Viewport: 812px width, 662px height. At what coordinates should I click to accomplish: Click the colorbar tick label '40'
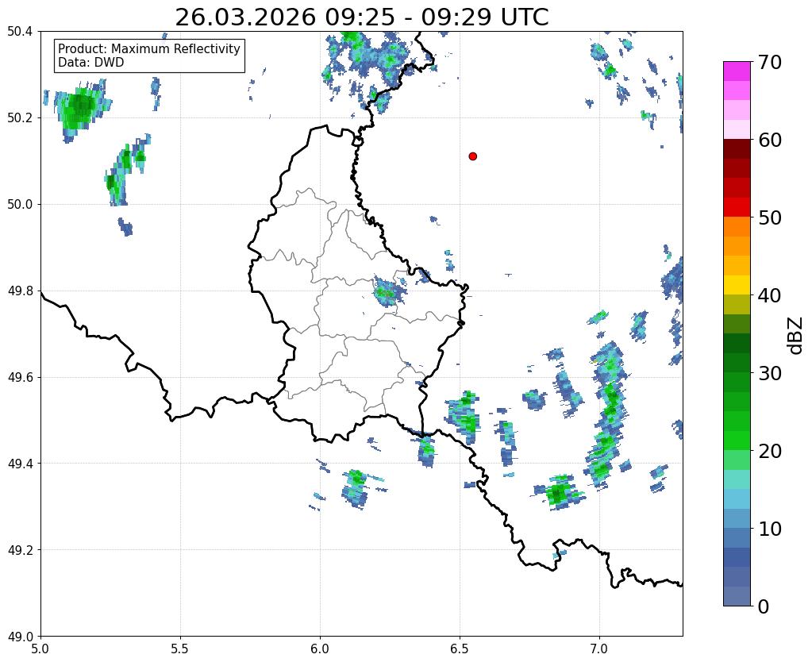tap(770, 295)
